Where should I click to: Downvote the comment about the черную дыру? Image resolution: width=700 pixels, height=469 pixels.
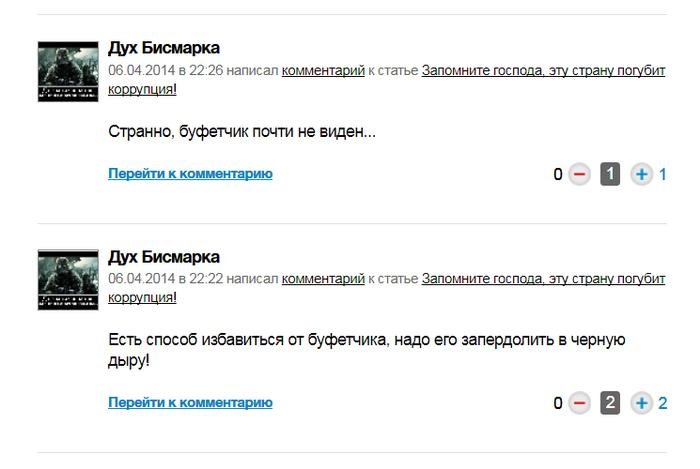[x=580, y=404]
